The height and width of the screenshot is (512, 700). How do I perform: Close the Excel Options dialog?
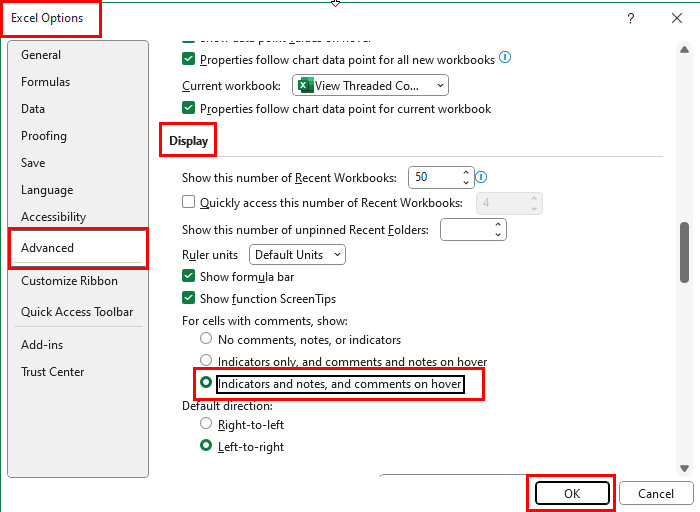click(x=677, y=18)
